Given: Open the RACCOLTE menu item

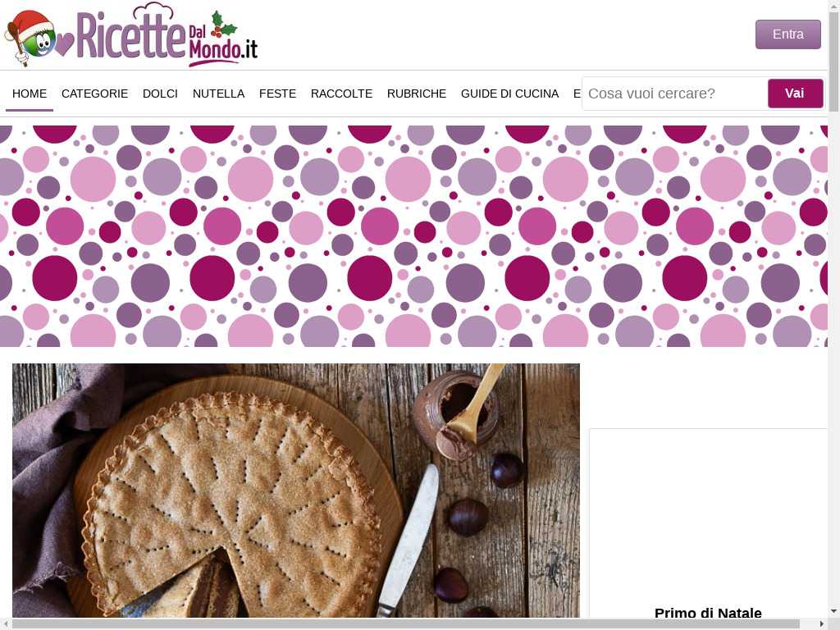Looking at the screenshot, I should (x=341, y=94).
